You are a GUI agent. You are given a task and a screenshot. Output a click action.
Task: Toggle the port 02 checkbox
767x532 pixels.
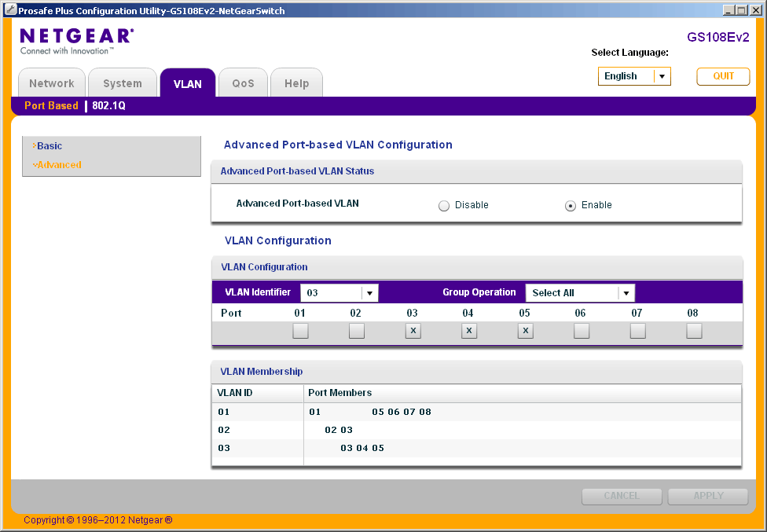[357, 331]
